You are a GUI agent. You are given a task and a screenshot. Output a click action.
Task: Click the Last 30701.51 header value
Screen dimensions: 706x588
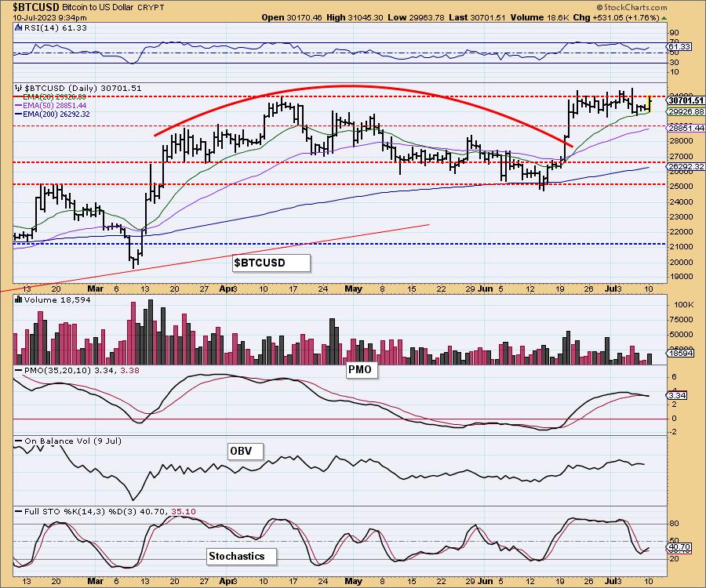tap(476, 17)
